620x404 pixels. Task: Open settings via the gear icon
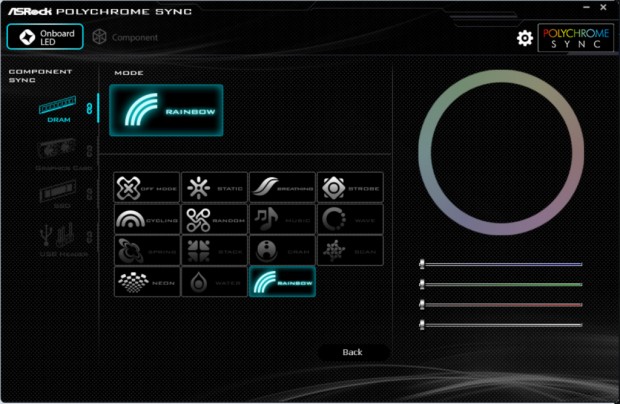[525, 38]
